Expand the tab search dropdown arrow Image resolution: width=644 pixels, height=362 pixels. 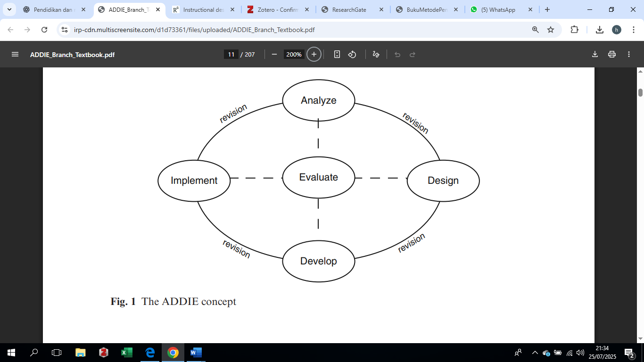(9, 9)
